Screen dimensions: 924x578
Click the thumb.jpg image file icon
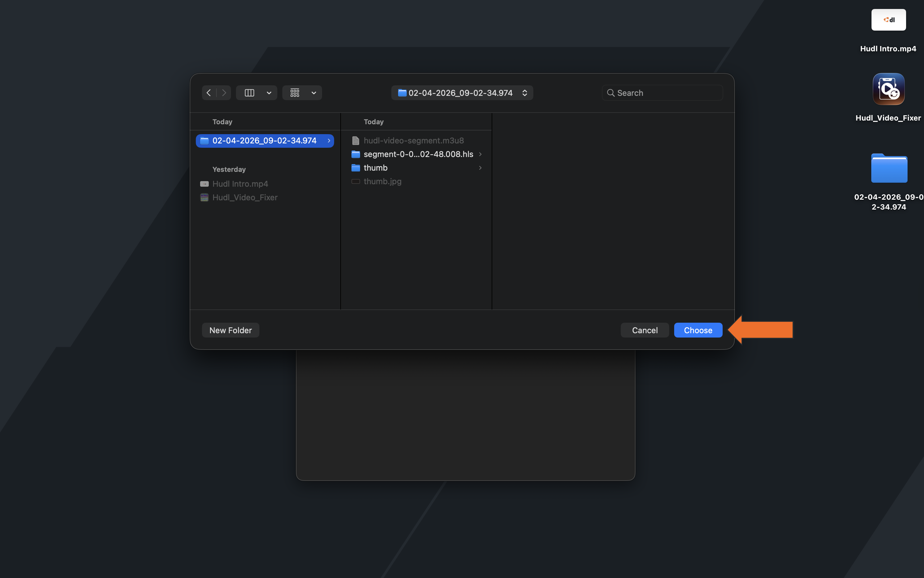pyautogui.click(x=355, y=181)
